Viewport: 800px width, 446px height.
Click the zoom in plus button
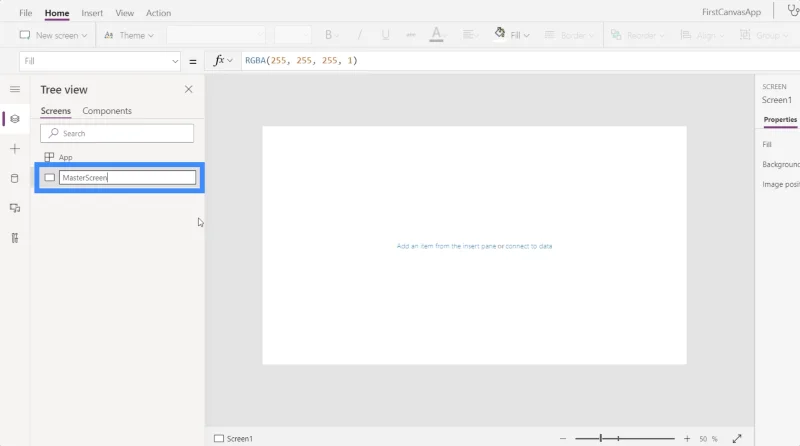(x=687, y=438)
